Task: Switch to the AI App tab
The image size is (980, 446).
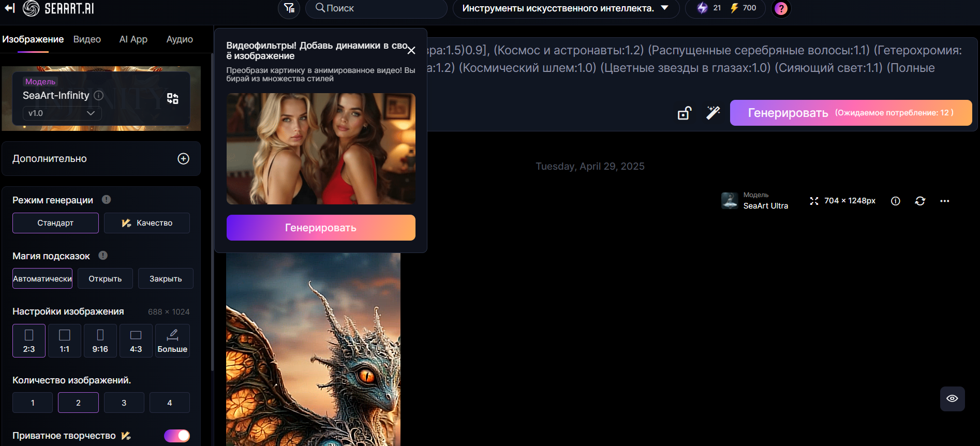Action: click(133, 39)
